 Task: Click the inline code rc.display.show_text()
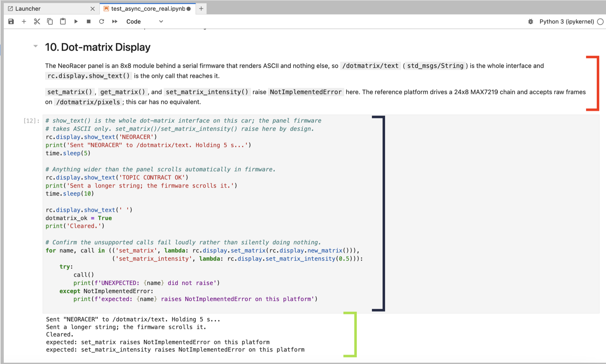pos(88,76)
